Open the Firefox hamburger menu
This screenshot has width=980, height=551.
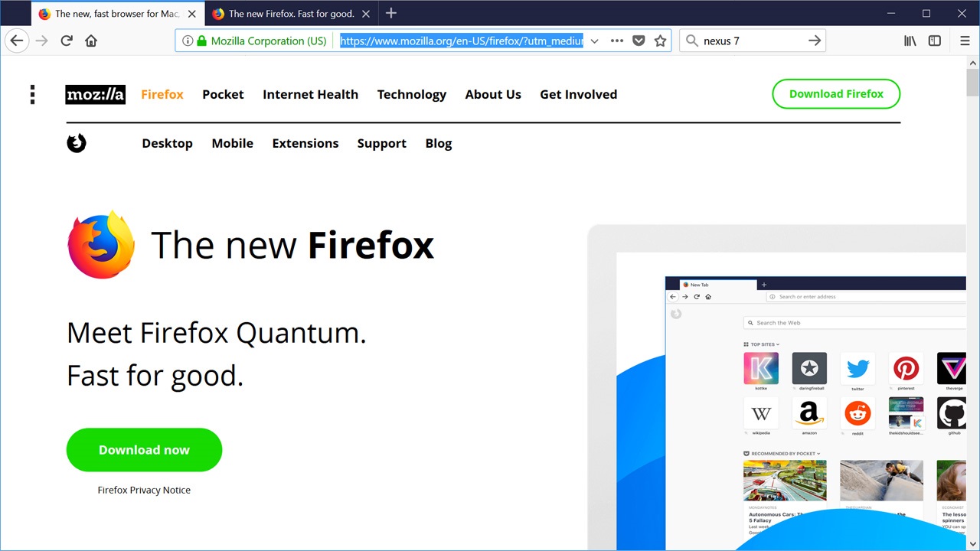click(964, 41)
